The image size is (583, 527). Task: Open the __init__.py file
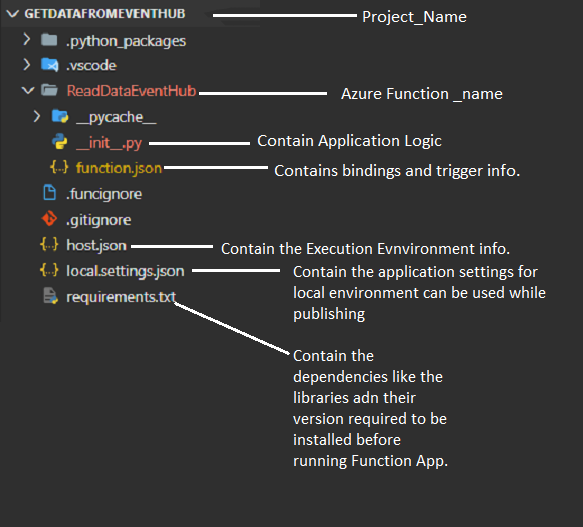109,143
